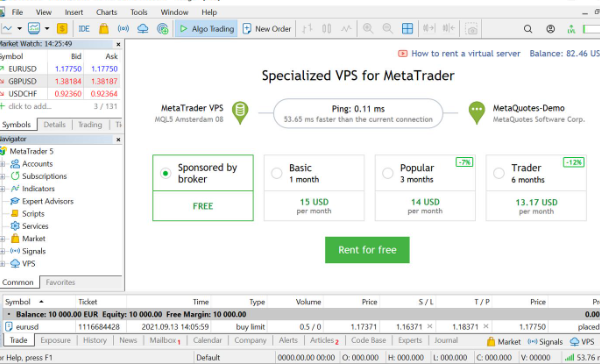Switch to History tab in Toolbox
600x364 pixels.
(95, 340)
